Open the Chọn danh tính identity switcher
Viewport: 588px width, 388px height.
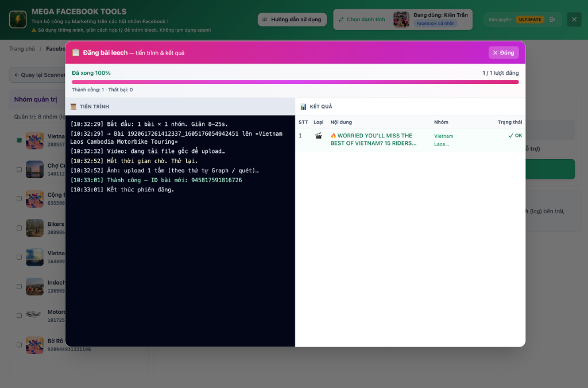362,20
